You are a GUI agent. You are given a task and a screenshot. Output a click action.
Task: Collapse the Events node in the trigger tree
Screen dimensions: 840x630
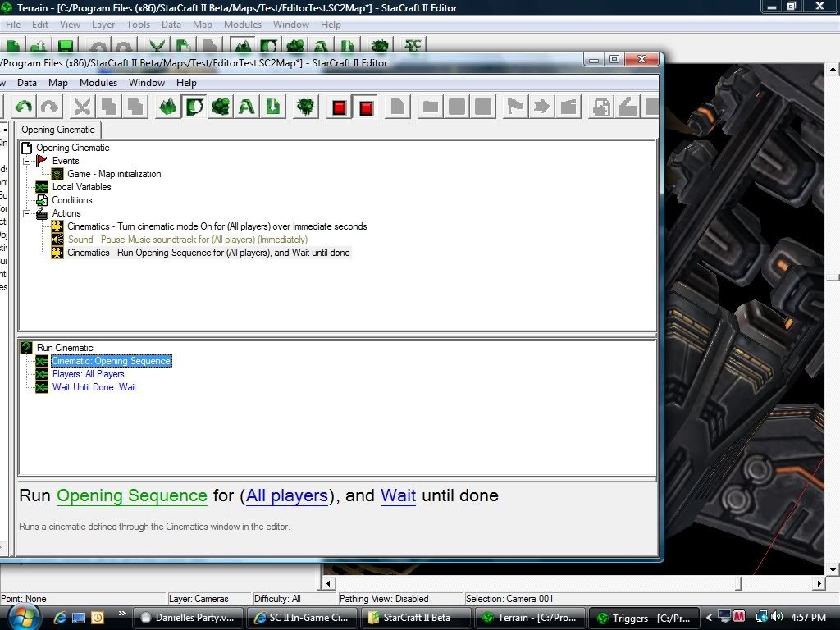click(26, 161)
